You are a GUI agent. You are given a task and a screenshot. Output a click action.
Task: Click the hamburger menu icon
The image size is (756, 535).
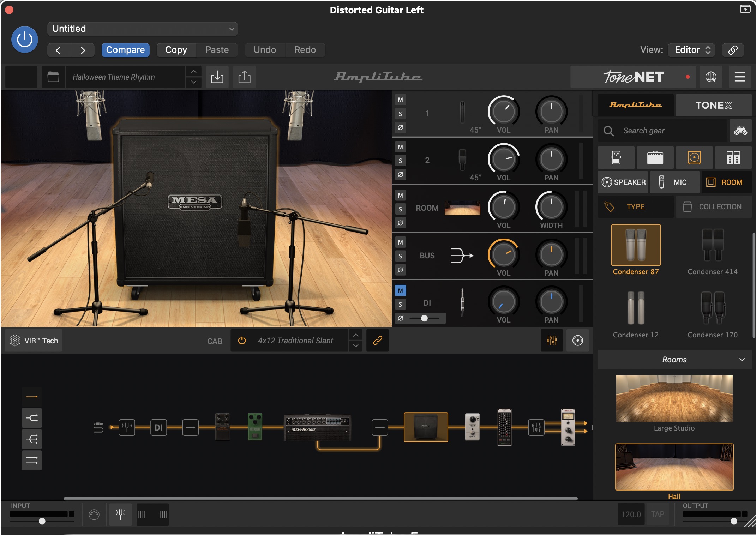pyautogui.click(x=740, y=77)
